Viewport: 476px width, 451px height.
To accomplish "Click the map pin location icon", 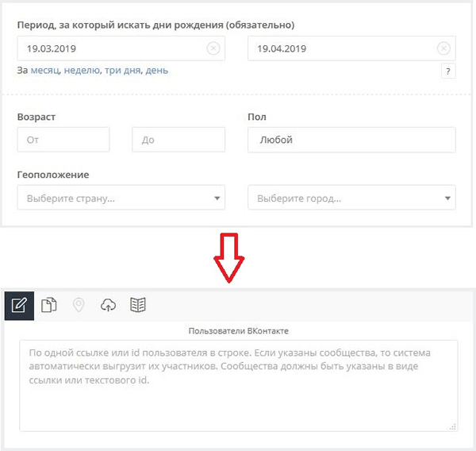I will [79, 305].
